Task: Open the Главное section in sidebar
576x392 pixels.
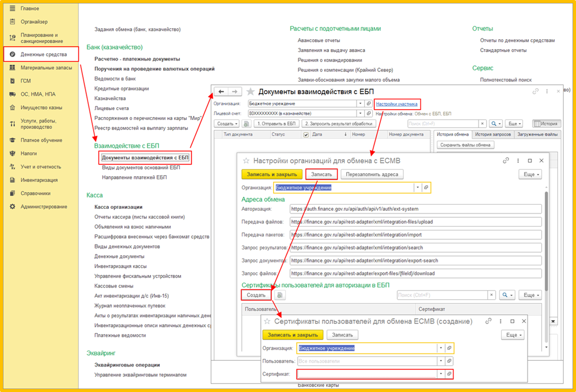Action: [x=30, y=8]
